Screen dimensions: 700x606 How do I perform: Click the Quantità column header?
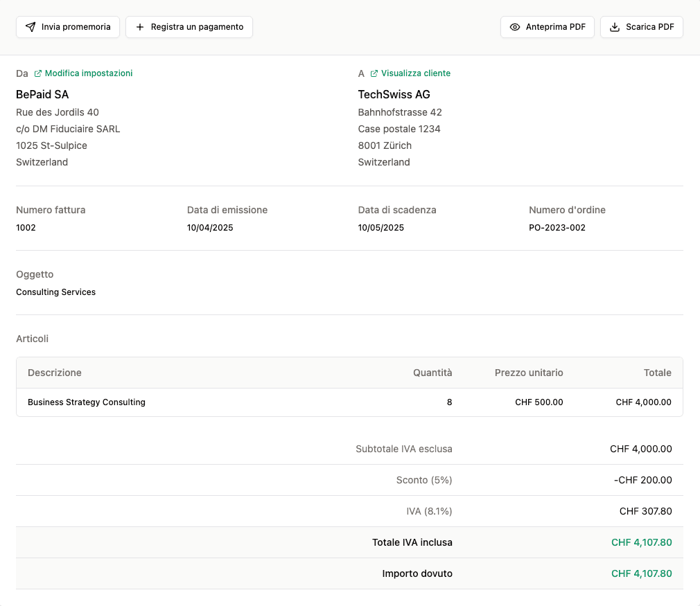pos(432,373)
